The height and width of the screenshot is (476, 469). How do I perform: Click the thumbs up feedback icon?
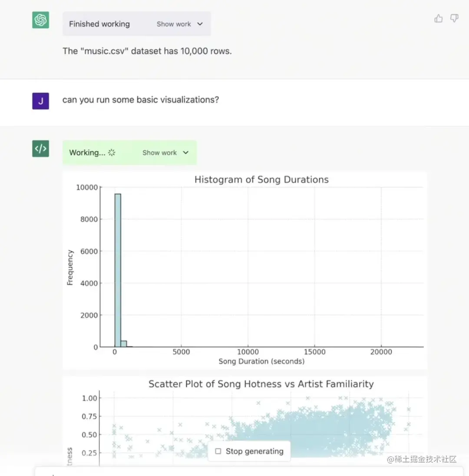pos(439,18)
